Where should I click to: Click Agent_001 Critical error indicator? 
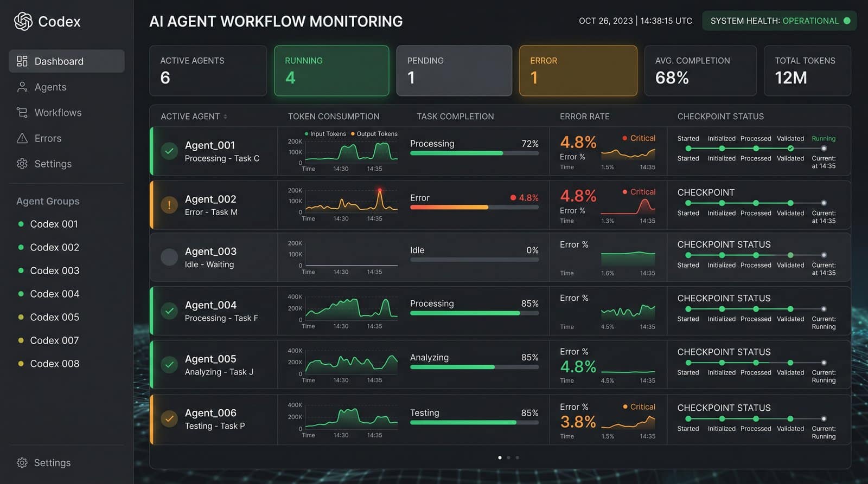click(x=639, y=138)
